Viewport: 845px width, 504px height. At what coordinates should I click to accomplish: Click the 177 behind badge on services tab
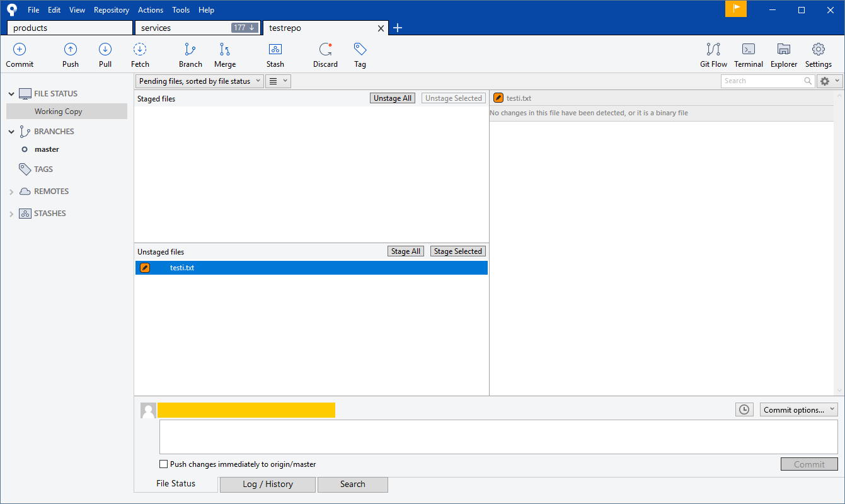click(x=244, y=28)
